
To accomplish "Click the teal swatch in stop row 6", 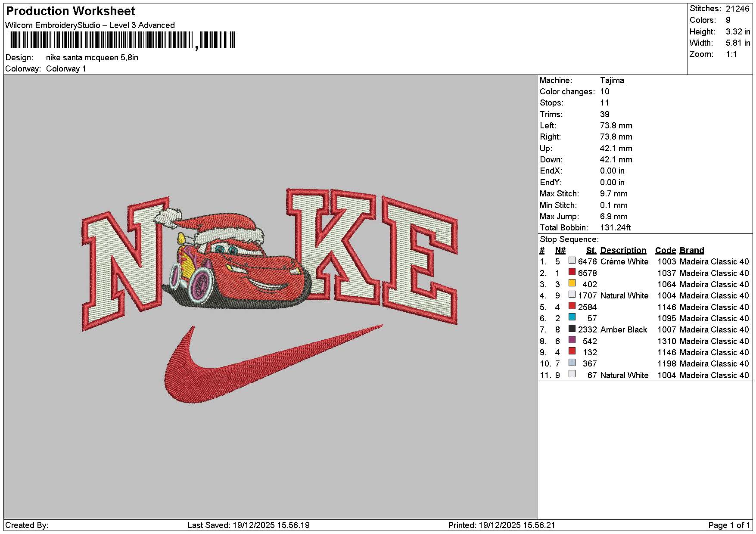I will click(572, 317).
